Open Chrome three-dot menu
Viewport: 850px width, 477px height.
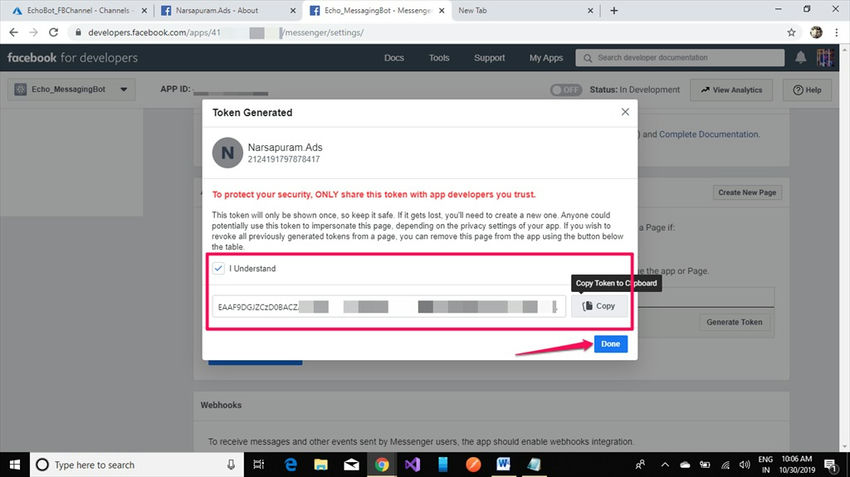[836, 33]
